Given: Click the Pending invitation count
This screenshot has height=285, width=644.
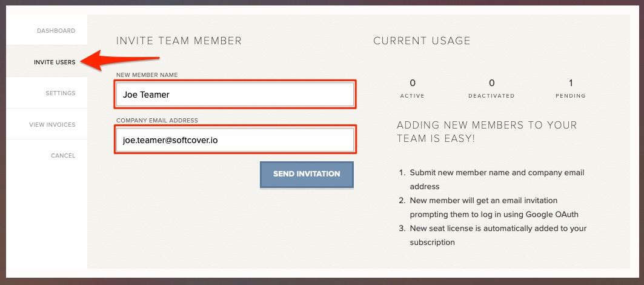Looking at the screenshot, I should tap(571, 83).
